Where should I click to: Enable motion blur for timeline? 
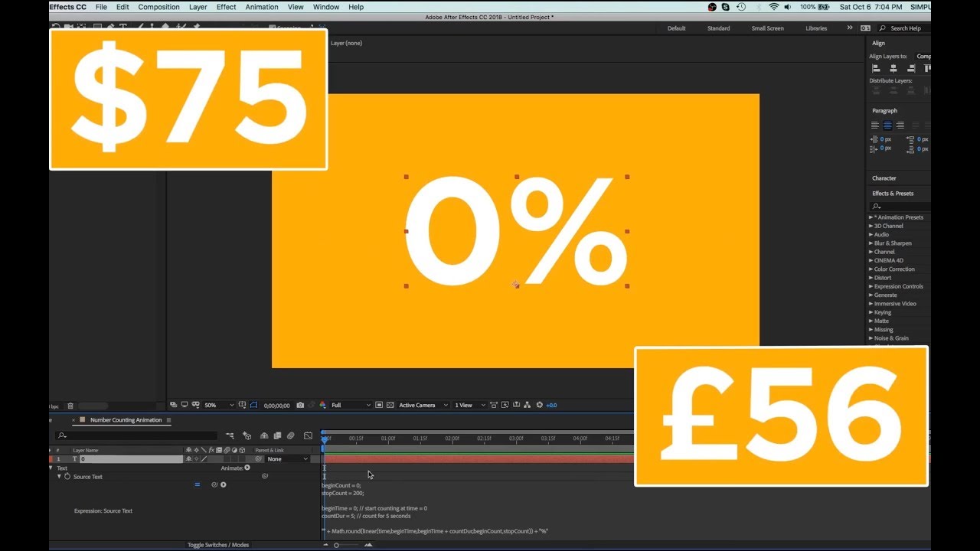pos(290,436)
